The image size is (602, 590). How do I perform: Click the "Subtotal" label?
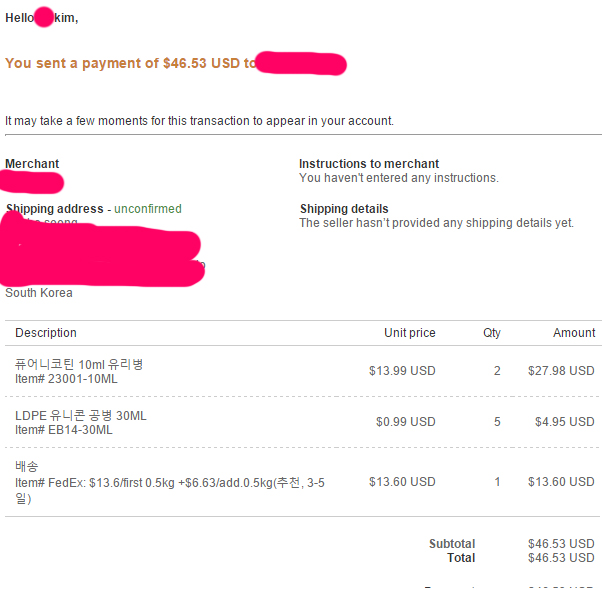coord(452,544)
